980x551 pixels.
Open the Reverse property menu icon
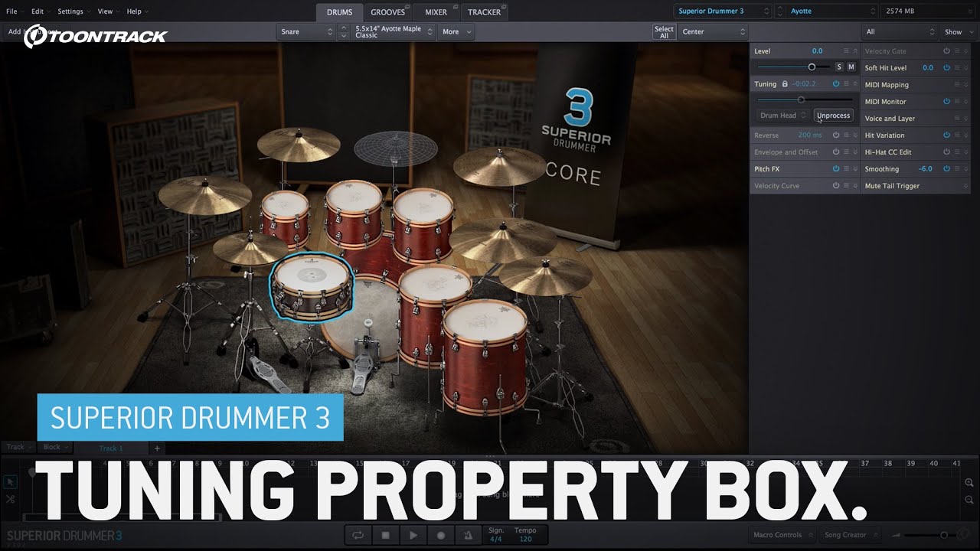[x=846, y=135]
